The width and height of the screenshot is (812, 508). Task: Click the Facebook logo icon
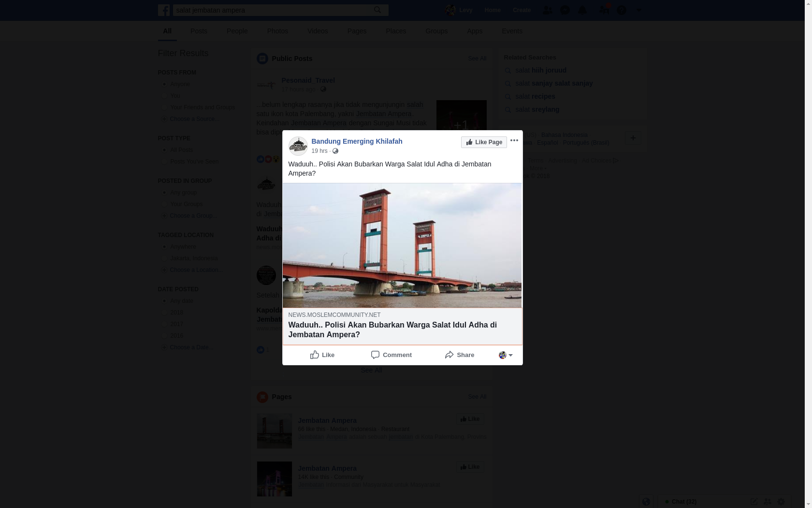pos(164,10)
